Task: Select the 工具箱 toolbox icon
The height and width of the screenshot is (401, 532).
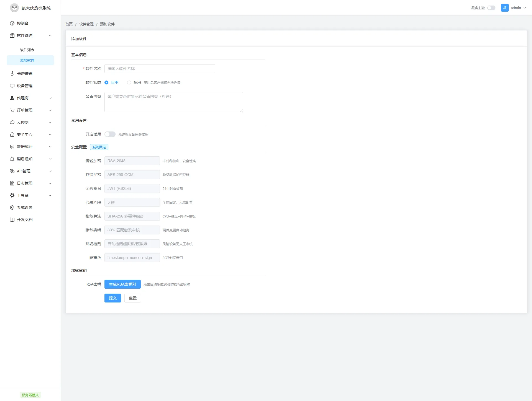Action: tap(12, 195)
